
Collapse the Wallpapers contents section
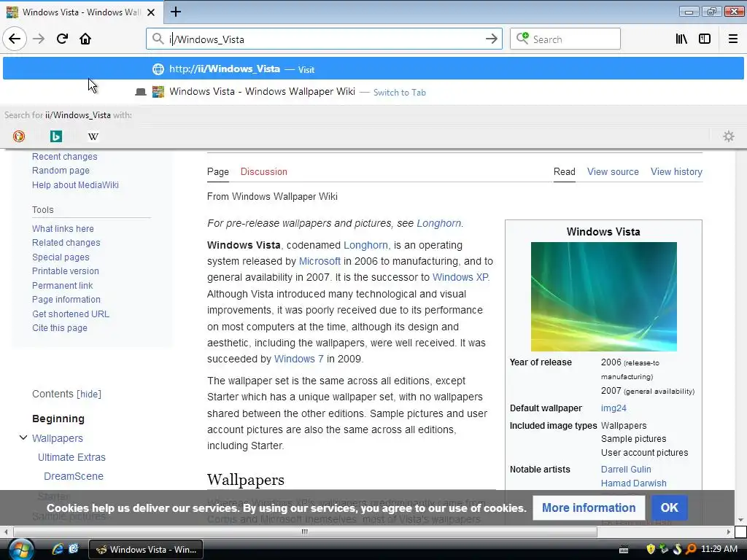(23, 437)
